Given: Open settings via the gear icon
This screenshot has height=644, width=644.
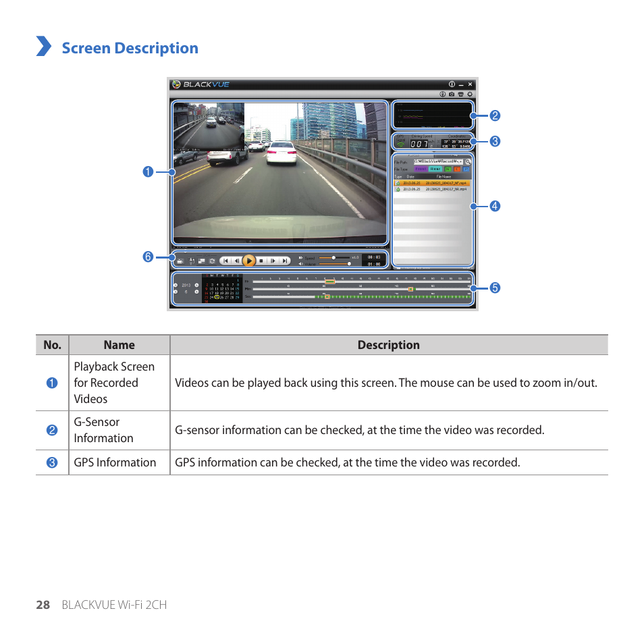Looking at the screenshot, I should (469, 94).
